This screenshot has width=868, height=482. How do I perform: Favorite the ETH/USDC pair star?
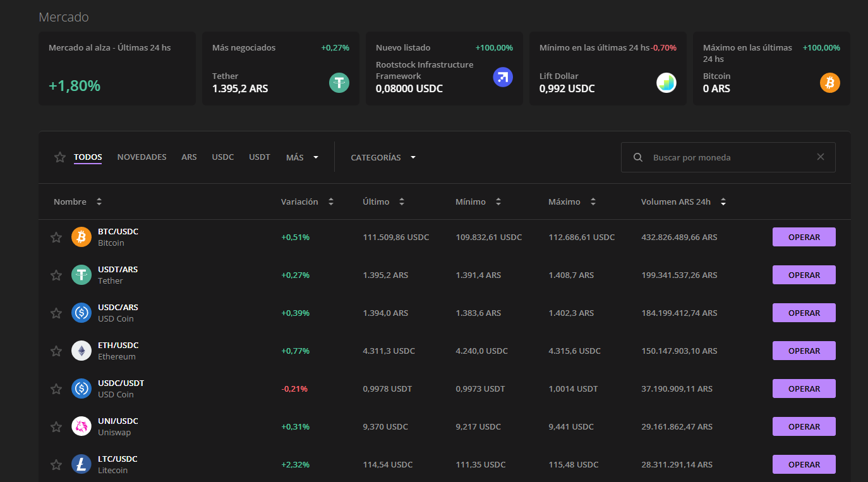click(x=56, y=351)
